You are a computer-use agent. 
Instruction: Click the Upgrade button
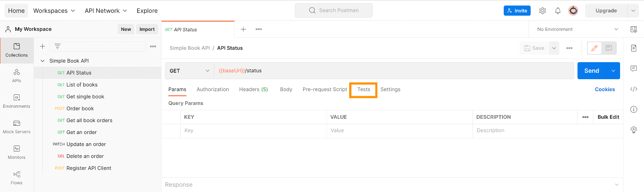click(606, 11)
